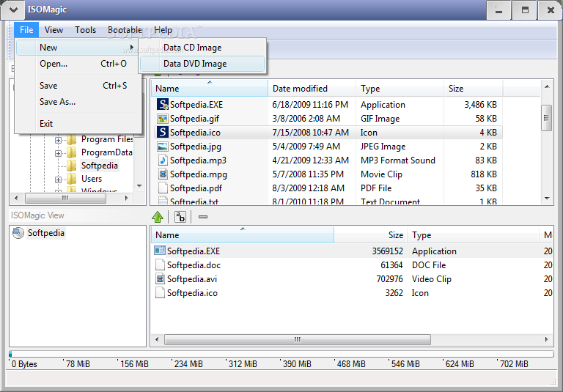
Task: Click ISO list scroll left arrow
Action: click(x=157, y=339)
